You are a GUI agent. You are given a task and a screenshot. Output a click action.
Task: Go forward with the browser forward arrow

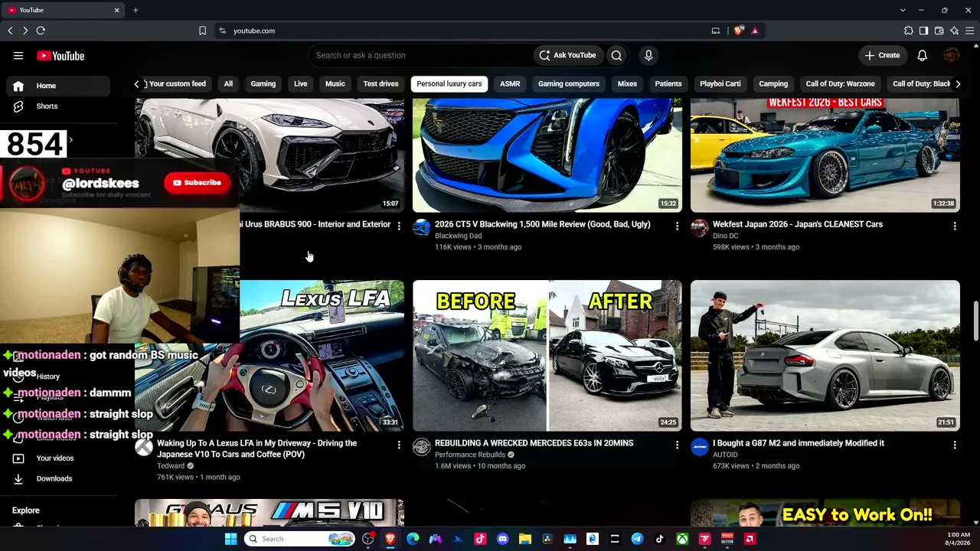click(25, 31)
